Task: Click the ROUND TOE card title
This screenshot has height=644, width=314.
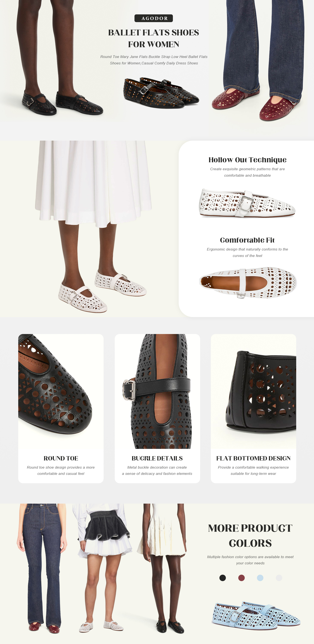Action: tap(61, 458)
